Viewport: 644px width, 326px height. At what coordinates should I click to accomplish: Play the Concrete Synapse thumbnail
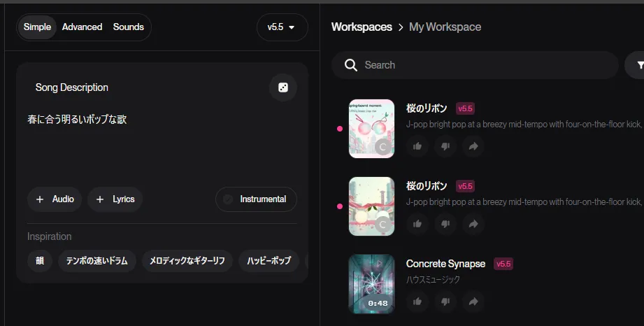click(x=371, y=283)
